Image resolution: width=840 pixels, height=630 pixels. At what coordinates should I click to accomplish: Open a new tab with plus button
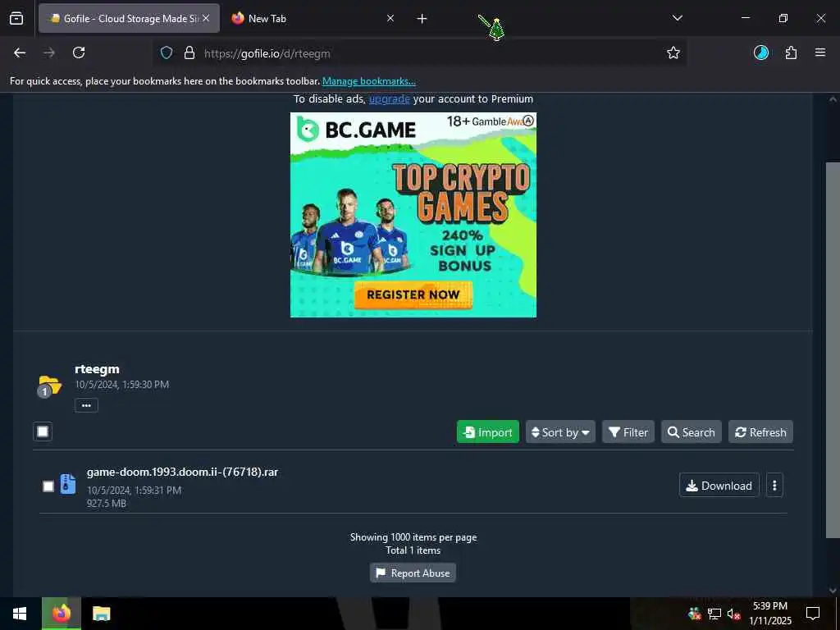pyautogui.click(x=422, y=19)
